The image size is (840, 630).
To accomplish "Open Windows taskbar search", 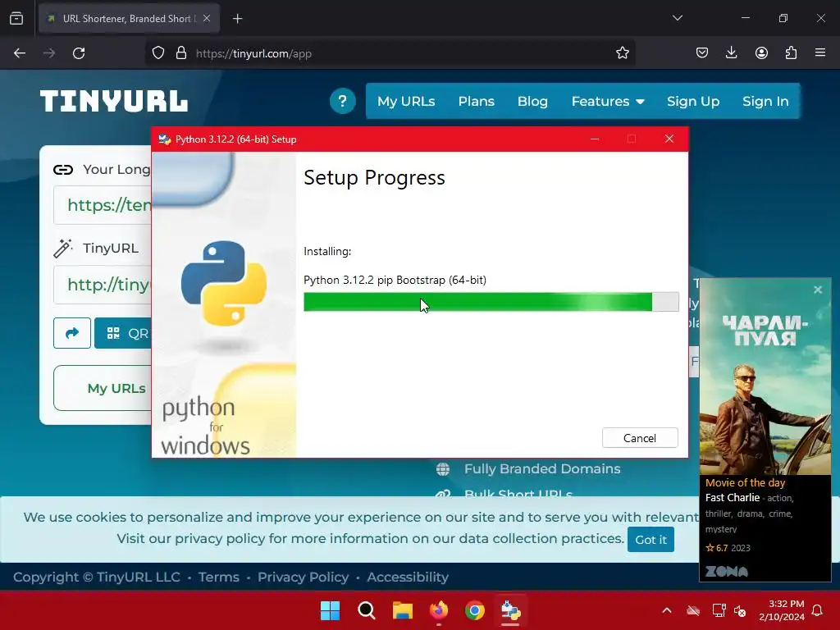I will (x=367, y=610).
